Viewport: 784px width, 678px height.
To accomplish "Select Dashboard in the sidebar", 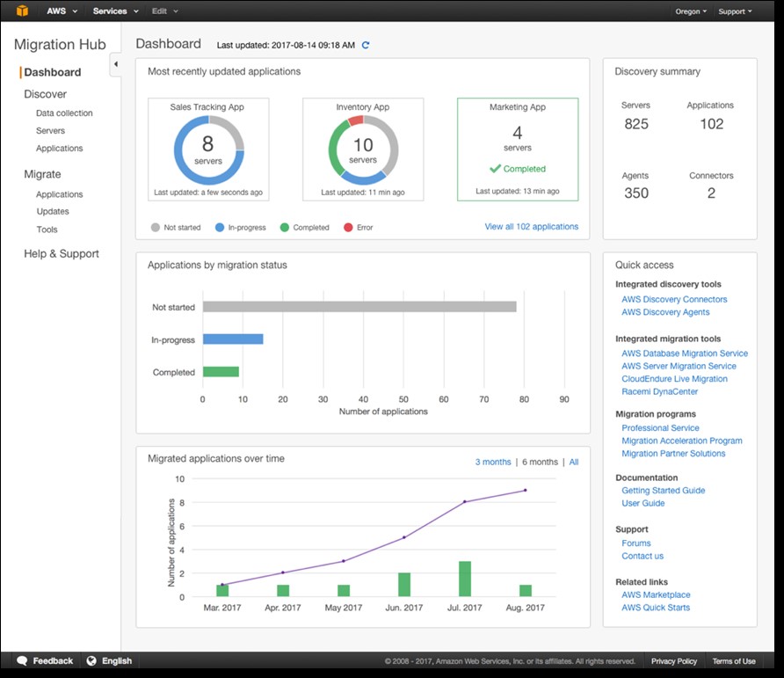I will click(x=54, y=71).
